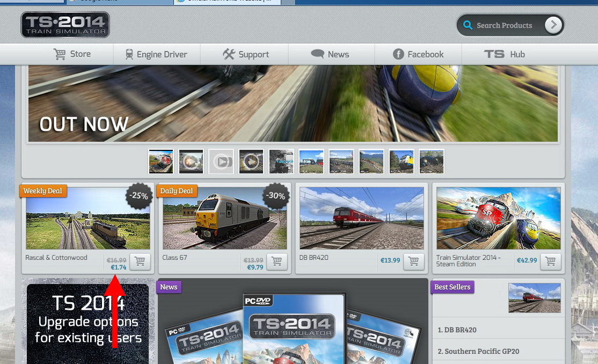This screenshot has height=364, width=598.
Task: Open the Steam Edition product image
Action: tap(499, 219)
